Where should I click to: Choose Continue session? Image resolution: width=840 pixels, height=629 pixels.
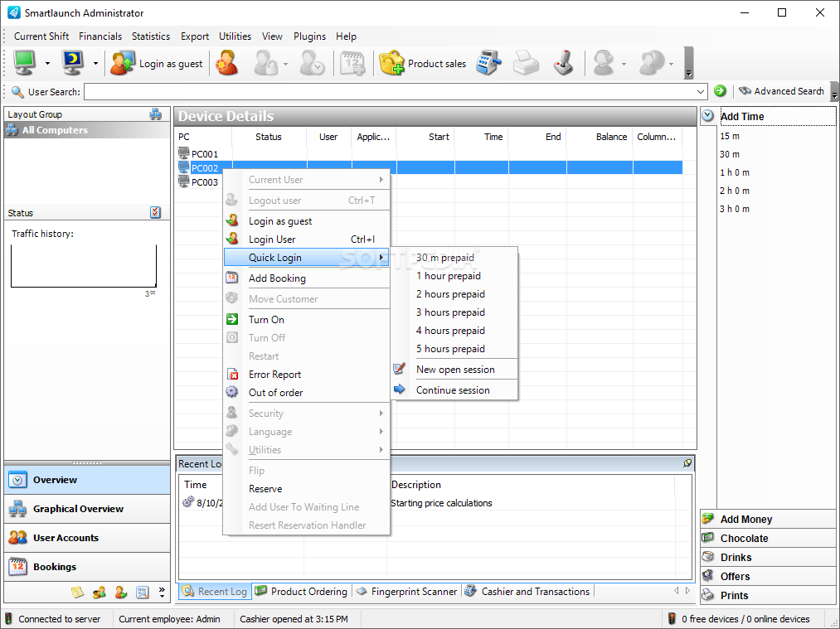point(454,390)
